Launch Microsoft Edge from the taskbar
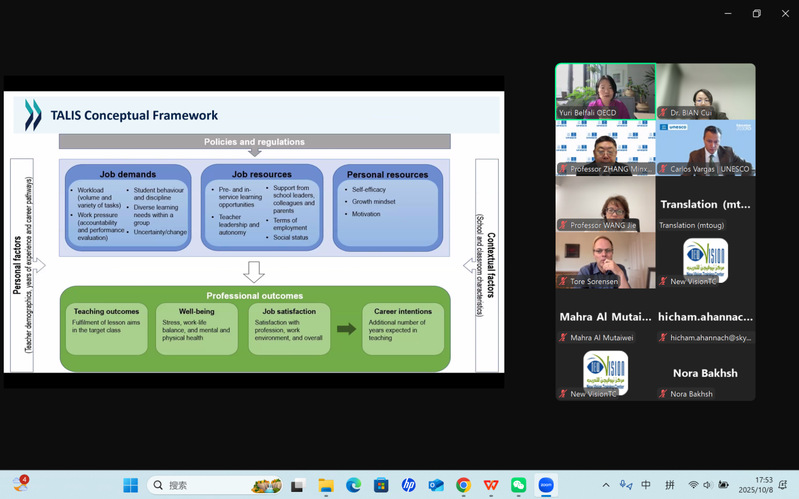 [353, 485]
